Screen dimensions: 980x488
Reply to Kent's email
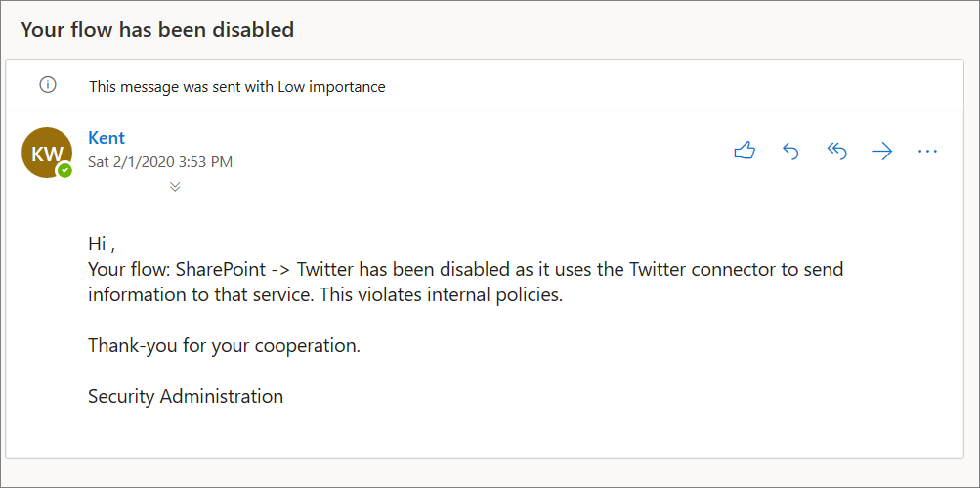pyautogui.click(x=790, y=151)
